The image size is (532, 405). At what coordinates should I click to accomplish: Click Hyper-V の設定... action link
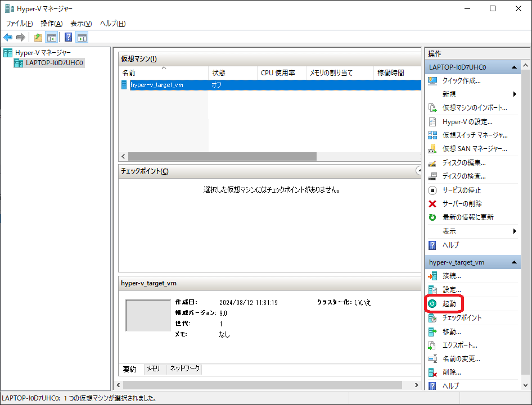[467, 122]
